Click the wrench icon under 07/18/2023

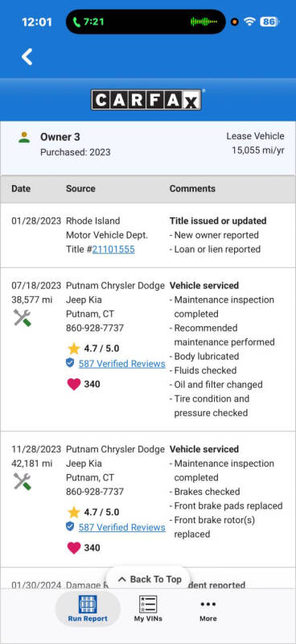click(x=23, y=318)
